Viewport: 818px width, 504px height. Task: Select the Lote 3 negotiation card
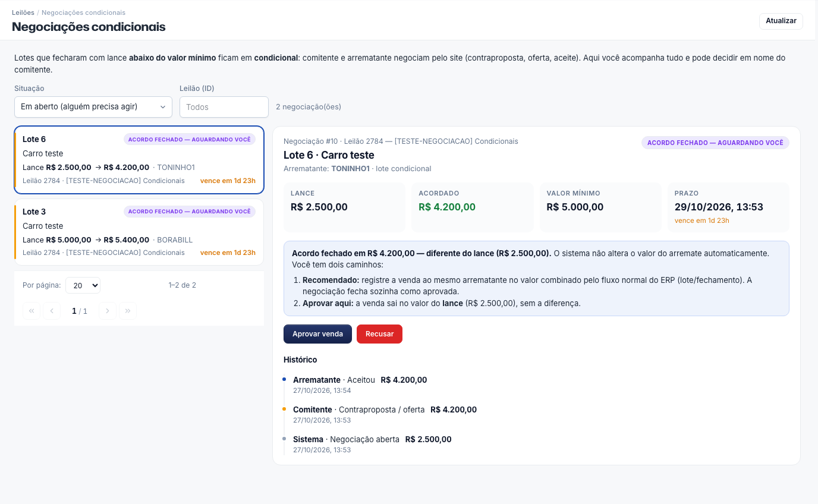[x=139, y=232]
